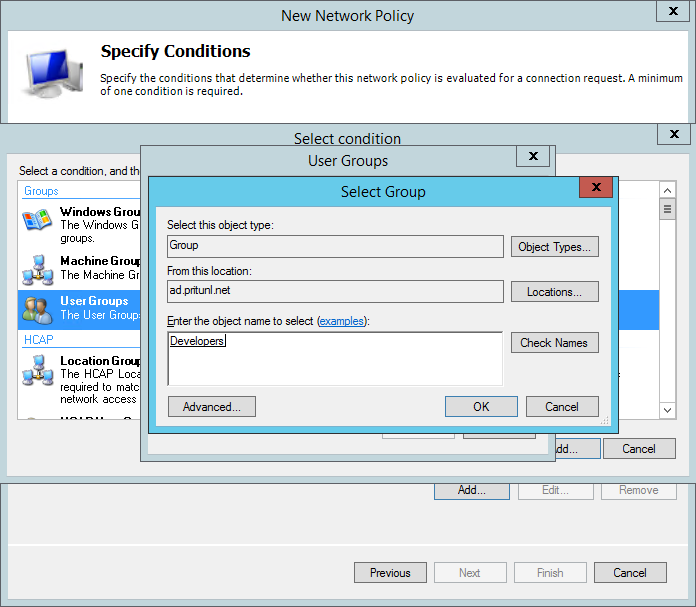The height and width of the screenshot is (607, 696).
Task: Close the User Groups dialog
Action: (x=533, y=156)
